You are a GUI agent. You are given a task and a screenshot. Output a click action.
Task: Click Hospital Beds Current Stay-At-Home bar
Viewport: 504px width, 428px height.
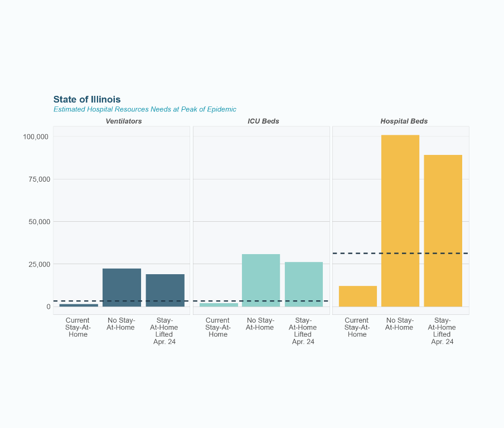tap(357, 296)
